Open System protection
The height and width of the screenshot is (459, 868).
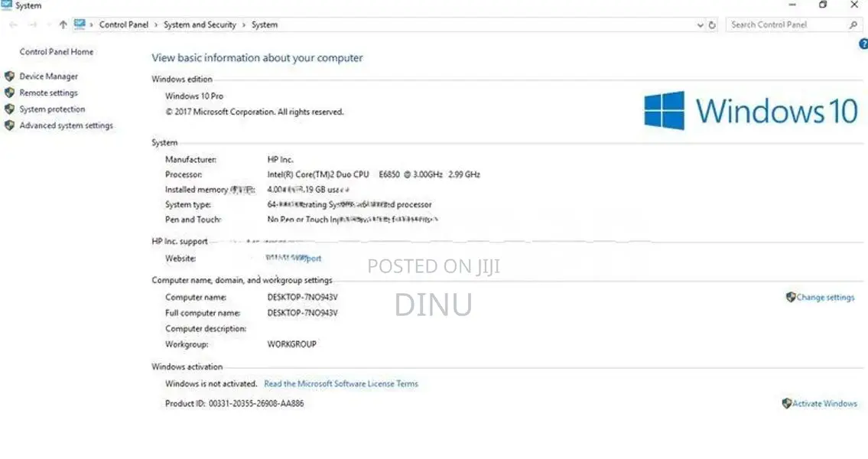coord(53,109)
